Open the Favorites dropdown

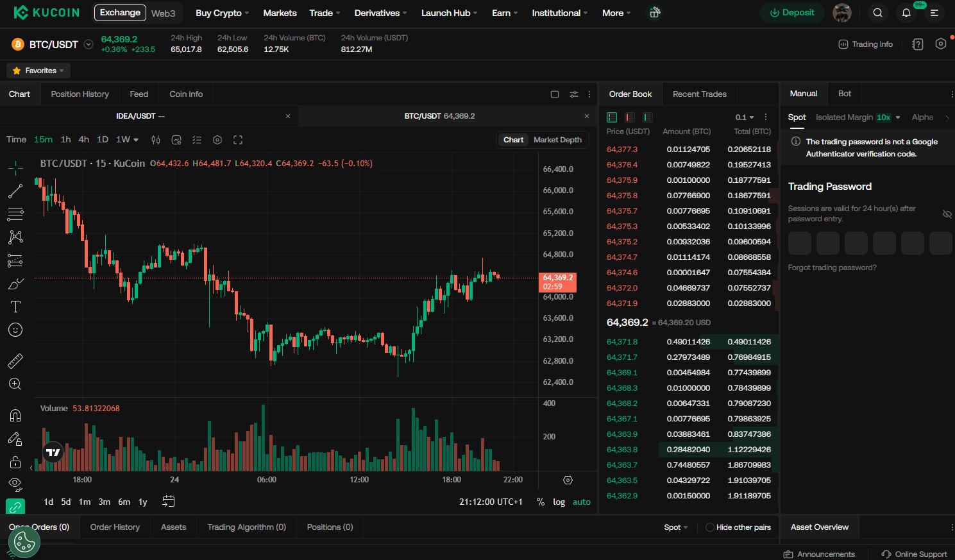tap(38, 71)
